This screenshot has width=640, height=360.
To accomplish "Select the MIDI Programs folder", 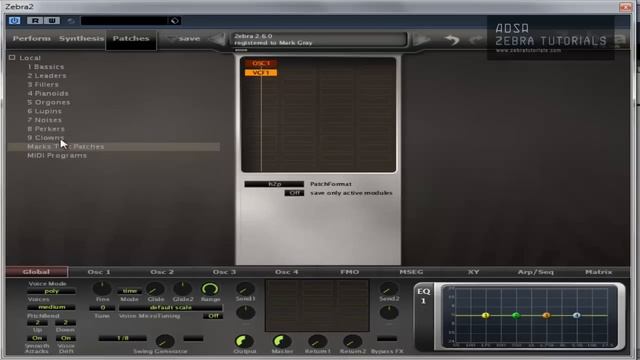I will pos(57,156).
